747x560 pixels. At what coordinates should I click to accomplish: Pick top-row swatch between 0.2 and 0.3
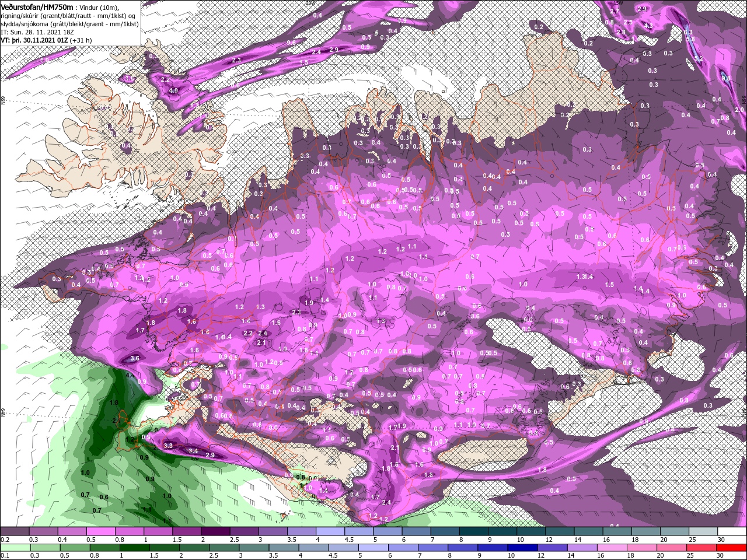click(x=15, y=531)
